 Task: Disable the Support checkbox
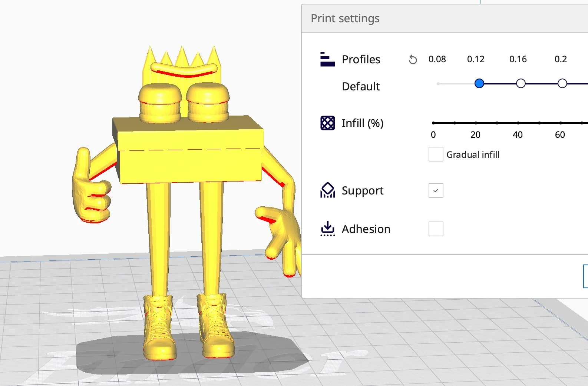(436, 190)
